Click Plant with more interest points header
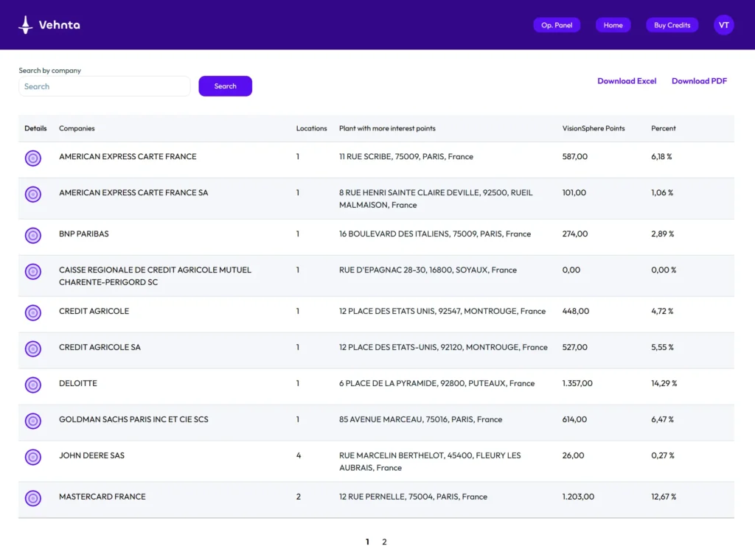Viewport: 755px width, 560px height. click(387, 128)
